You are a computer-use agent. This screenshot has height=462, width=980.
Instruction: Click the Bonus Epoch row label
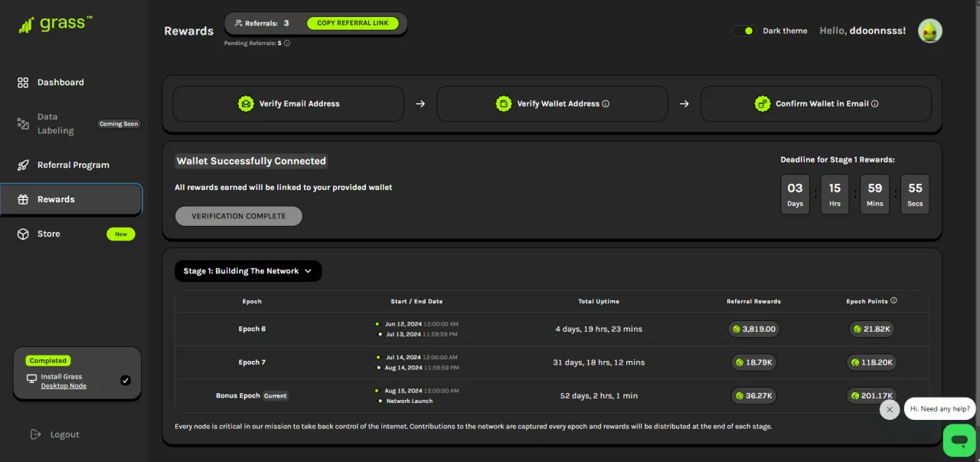[x=238, y=396]
